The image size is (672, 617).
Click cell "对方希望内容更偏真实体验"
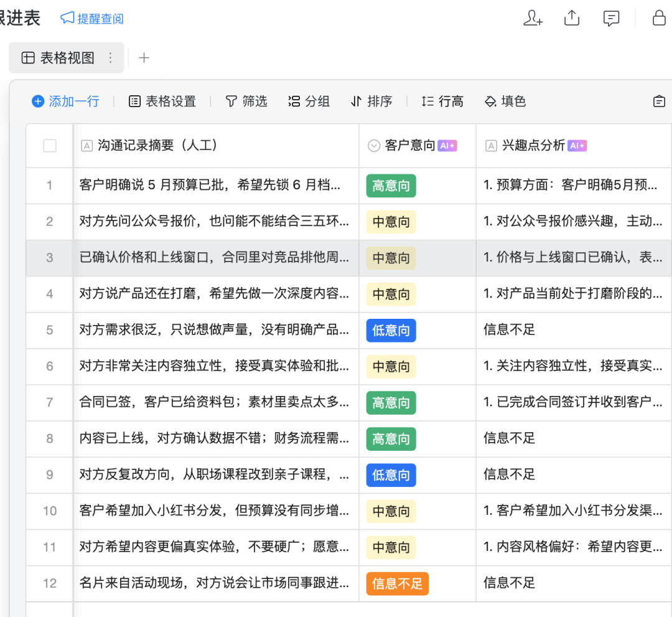(x=216, y=547)
